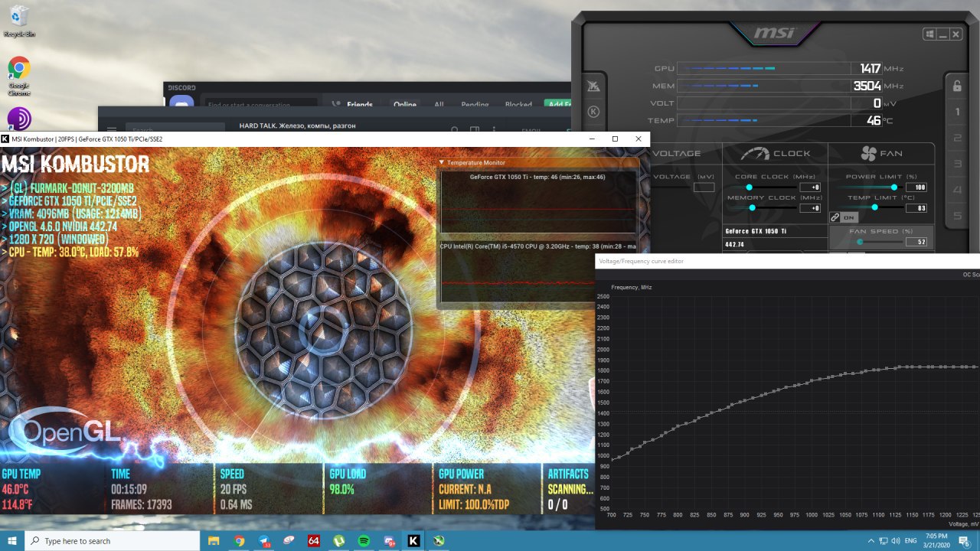Image resolution: width=980 pixels, height=551 pixels.
Task: Select profile slot 4 in Afterburner
Action: pyautogui.click(x=956, y=190)
